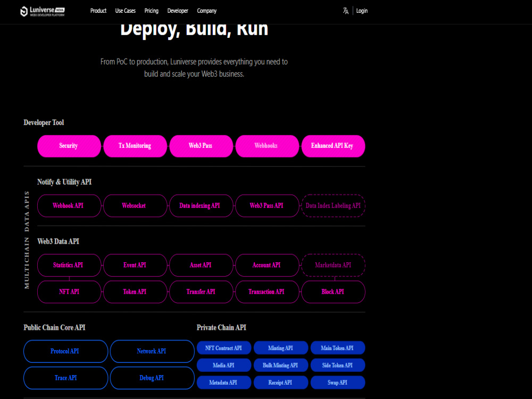Open the Metadata API pill
Screen dimensions: 532x399
(x=224, y=383)
